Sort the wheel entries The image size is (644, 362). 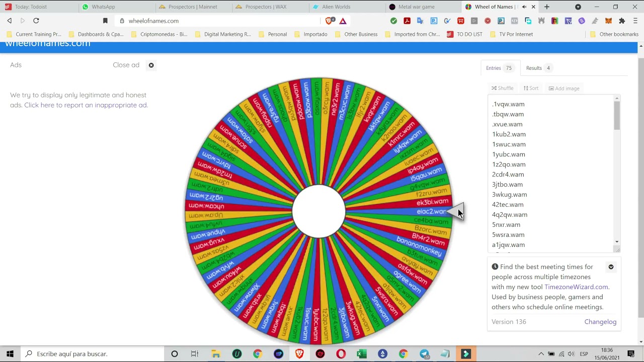pyautogui.click(x=531, y=88)
